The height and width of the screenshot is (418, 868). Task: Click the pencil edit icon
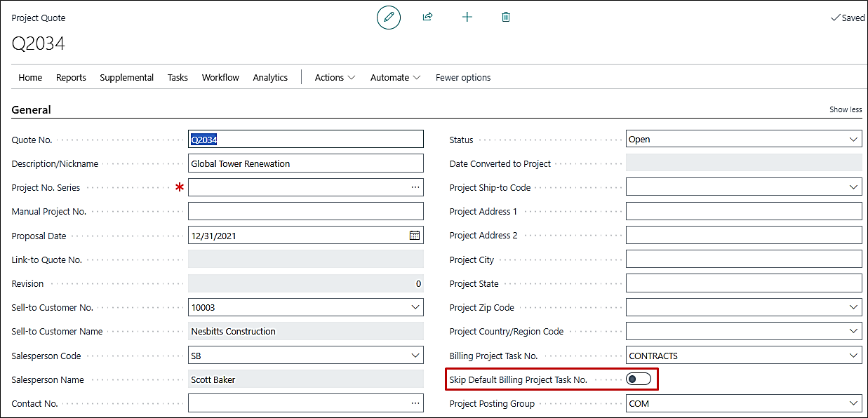[389, 17]
